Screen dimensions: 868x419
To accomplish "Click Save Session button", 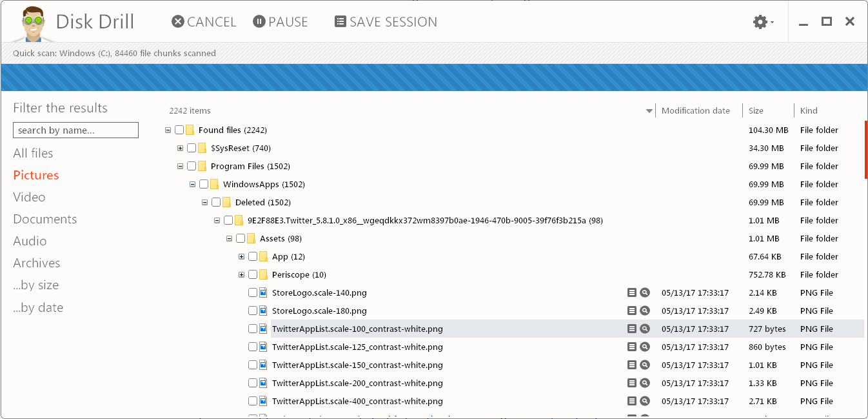I will (x=386, y=22).
